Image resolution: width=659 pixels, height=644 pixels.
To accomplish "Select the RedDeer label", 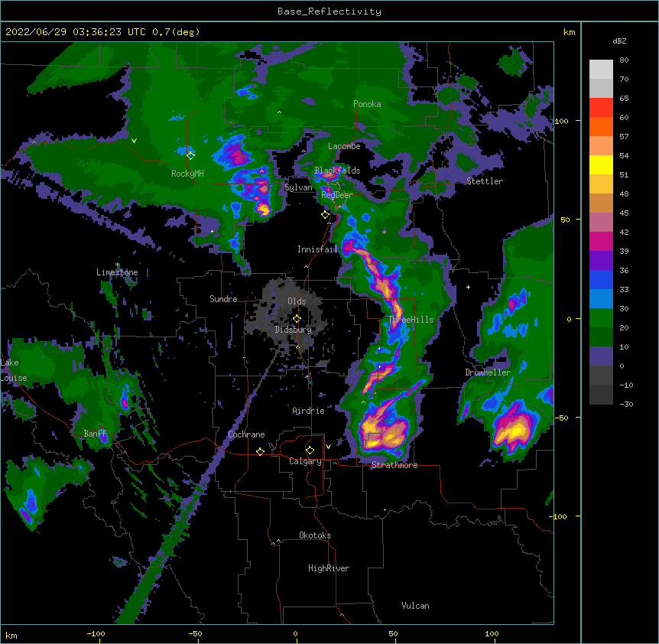I will [x=337, y=195].
